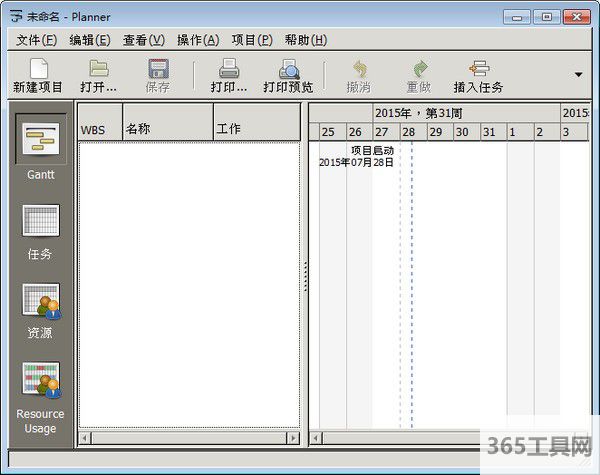
Task: Open the 任务 (Tasks) view in sidebar
Action: [41, 221]
